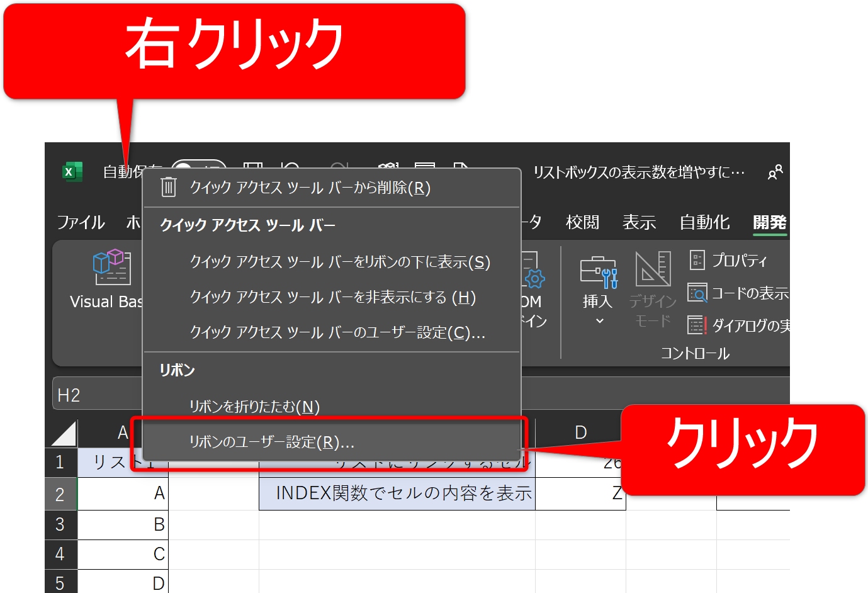Click the Run Dialog icon

pyautogui.click(x=697, y=325)
